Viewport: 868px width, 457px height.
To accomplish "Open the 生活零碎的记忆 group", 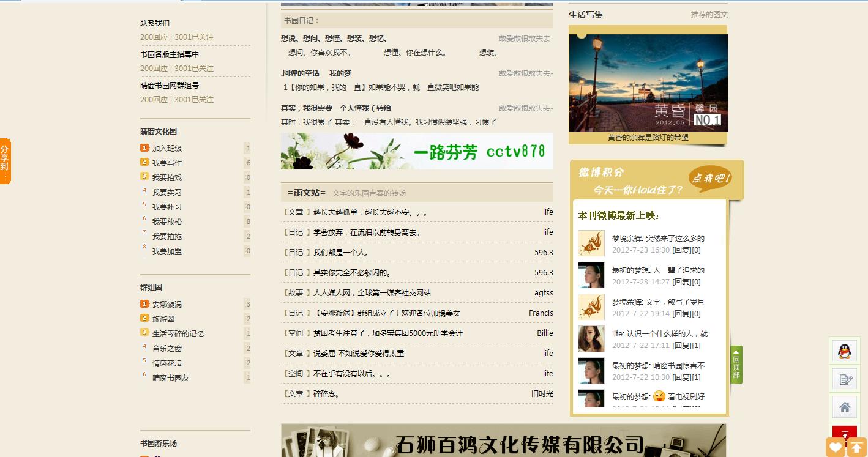I will (x=178, y=334).
